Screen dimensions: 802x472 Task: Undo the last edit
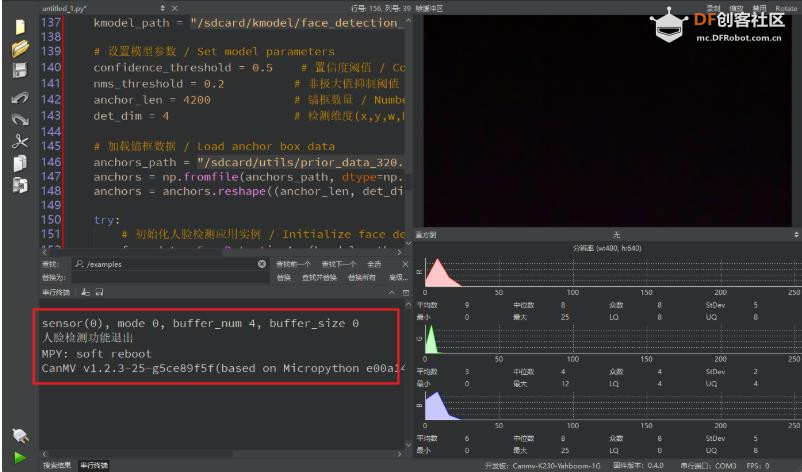[19, 98]
